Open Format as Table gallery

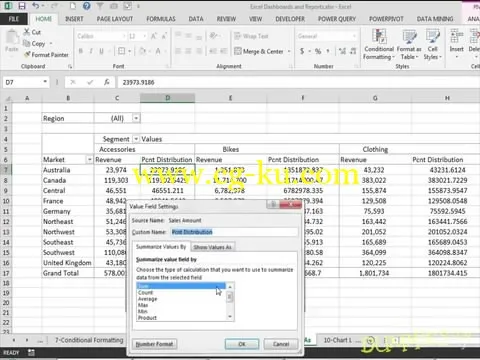pos(409,44)
